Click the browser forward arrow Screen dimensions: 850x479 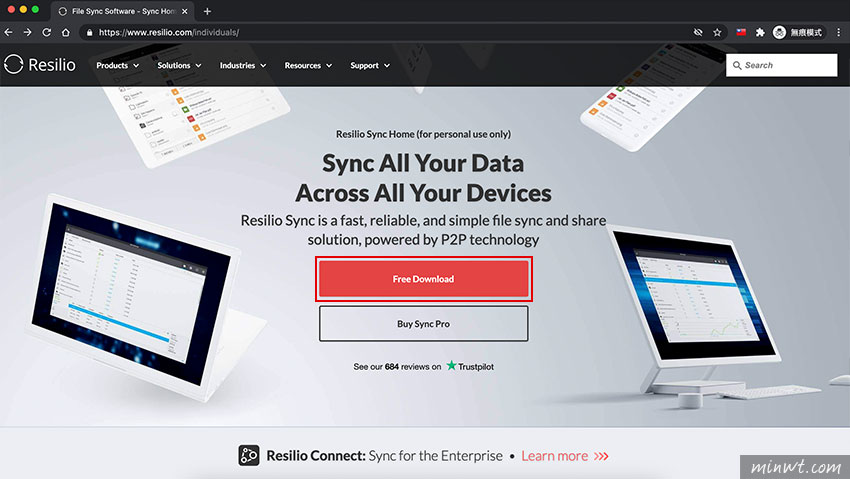click(27, 33)
